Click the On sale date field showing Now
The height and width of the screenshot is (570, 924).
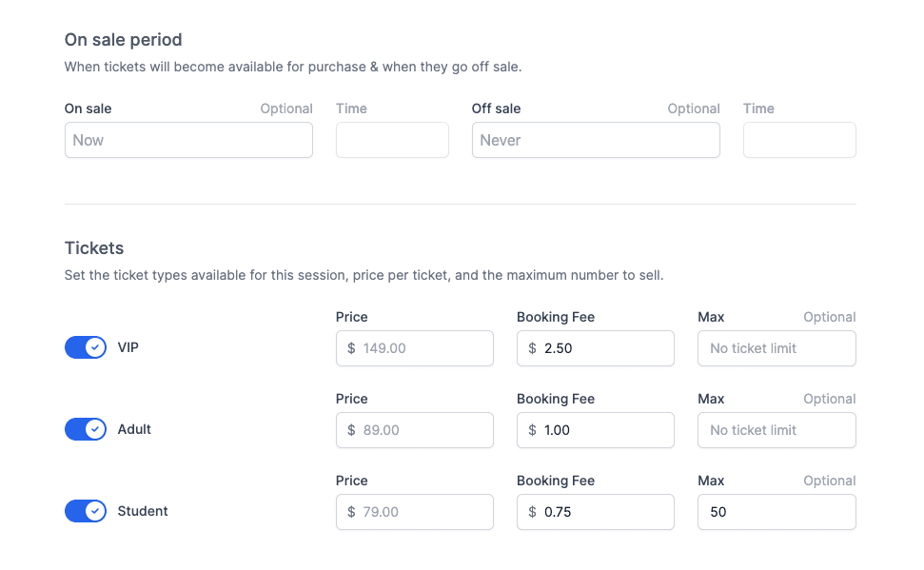click(188, 140)
